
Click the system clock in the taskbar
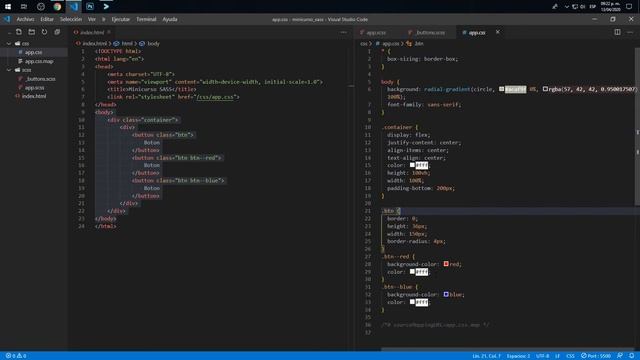point(611,7)
